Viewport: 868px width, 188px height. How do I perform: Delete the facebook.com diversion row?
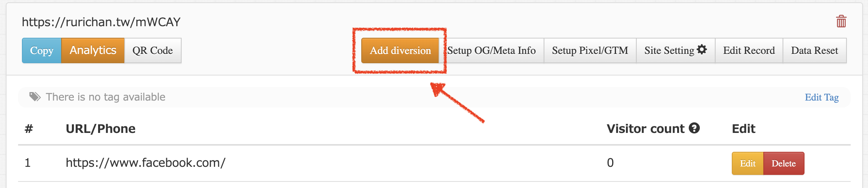pos(783,163)
